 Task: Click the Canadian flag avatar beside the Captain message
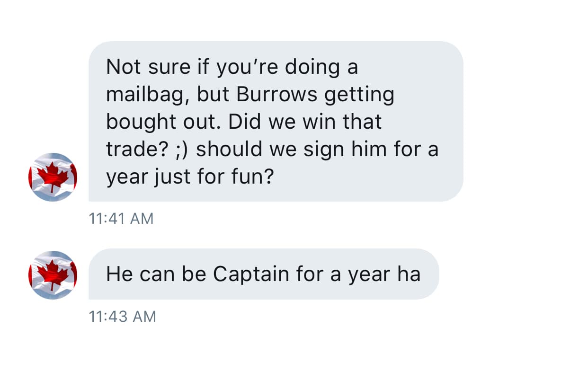click(53, 275)
